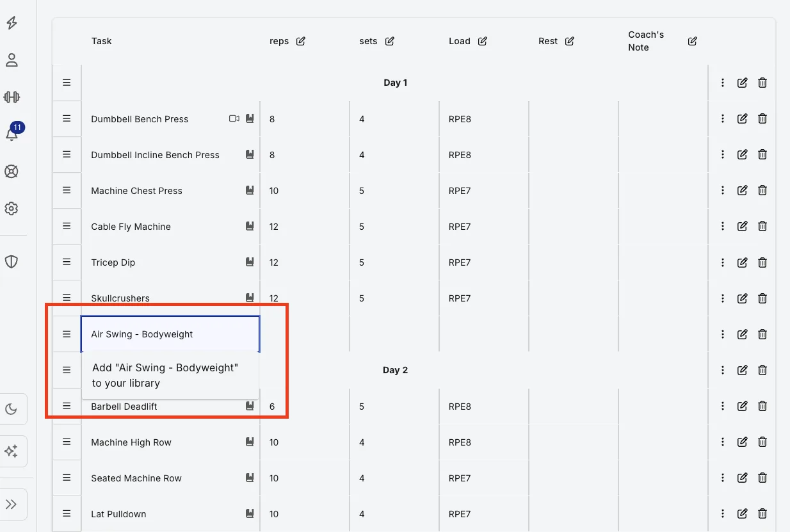Click sets value for Tricep Dip

pos(362,262)
